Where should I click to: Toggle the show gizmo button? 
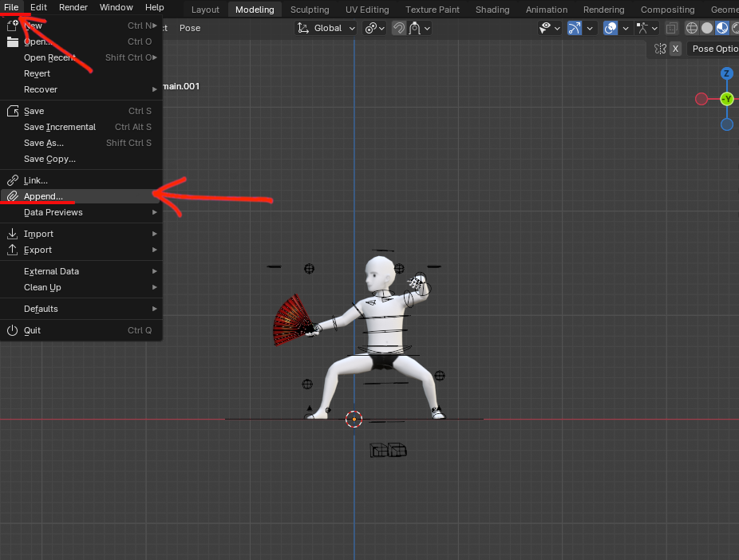click(x=575, y=28)
